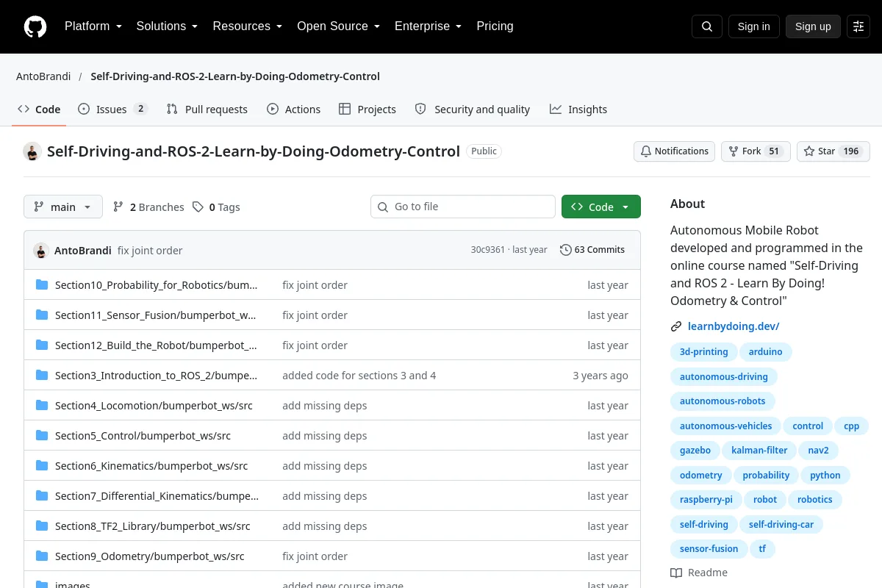Click AntoBrandi avatar next to the repository title
The height and width of the screenshot is (588, 882).
pos(32,151)
